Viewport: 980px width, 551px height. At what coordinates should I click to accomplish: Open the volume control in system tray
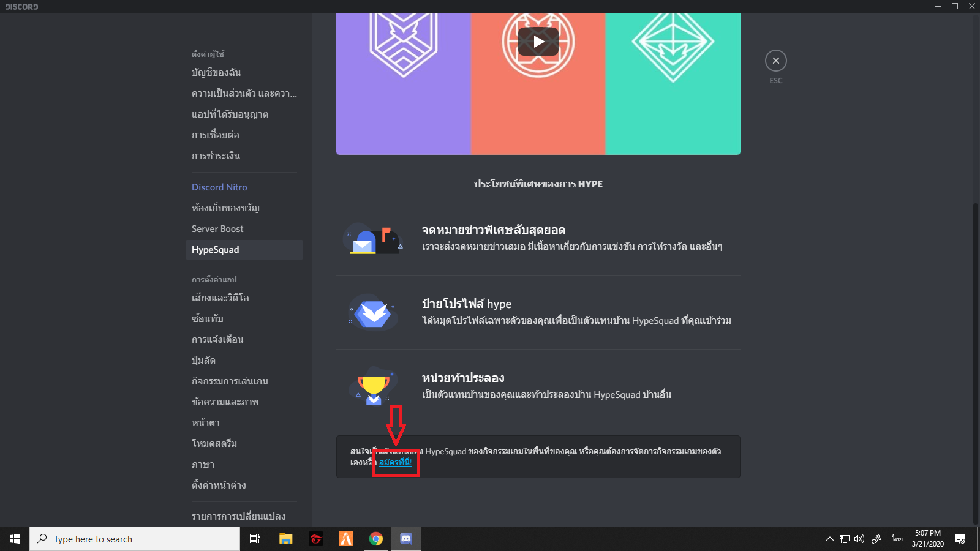[x=859, y=539]
